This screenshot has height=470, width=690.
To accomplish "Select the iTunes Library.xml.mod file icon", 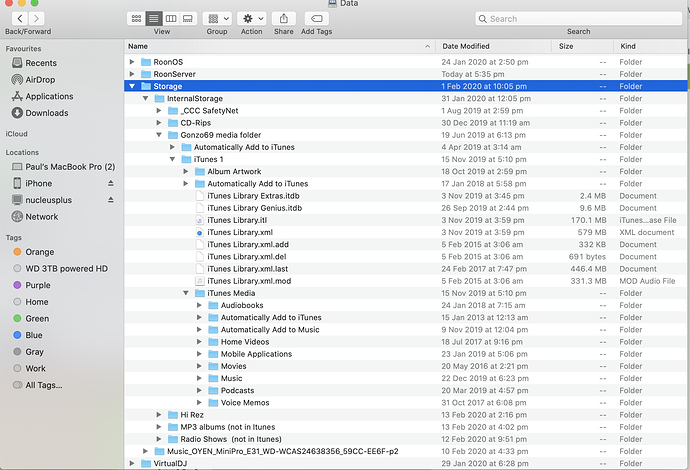I will [199, 281].
